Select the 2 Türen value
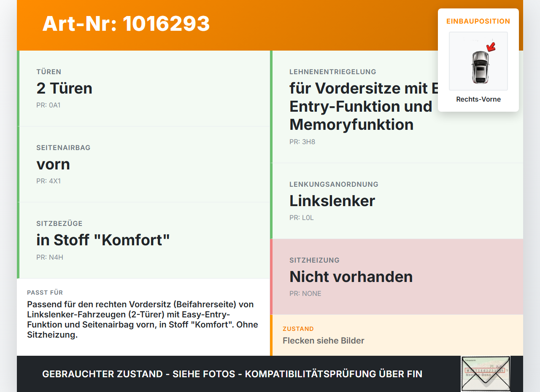The height and width of the screenshot is (392, 540). pyautogui.click(x=64, y=88)
